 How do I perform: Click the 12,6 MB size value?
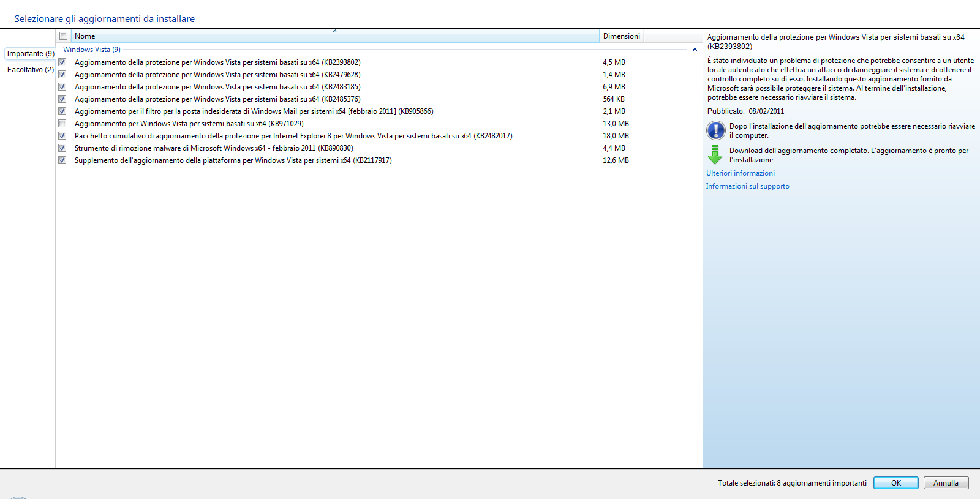click(x=616, y=160)
